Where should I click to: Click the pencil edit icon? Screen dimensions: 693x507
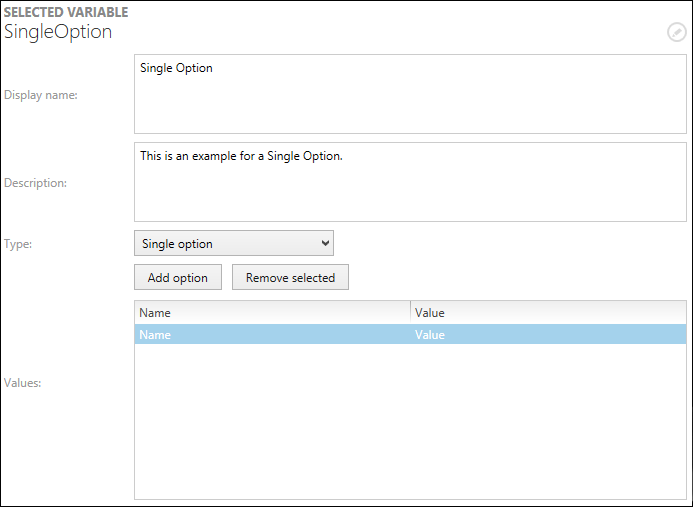point(677,32)
